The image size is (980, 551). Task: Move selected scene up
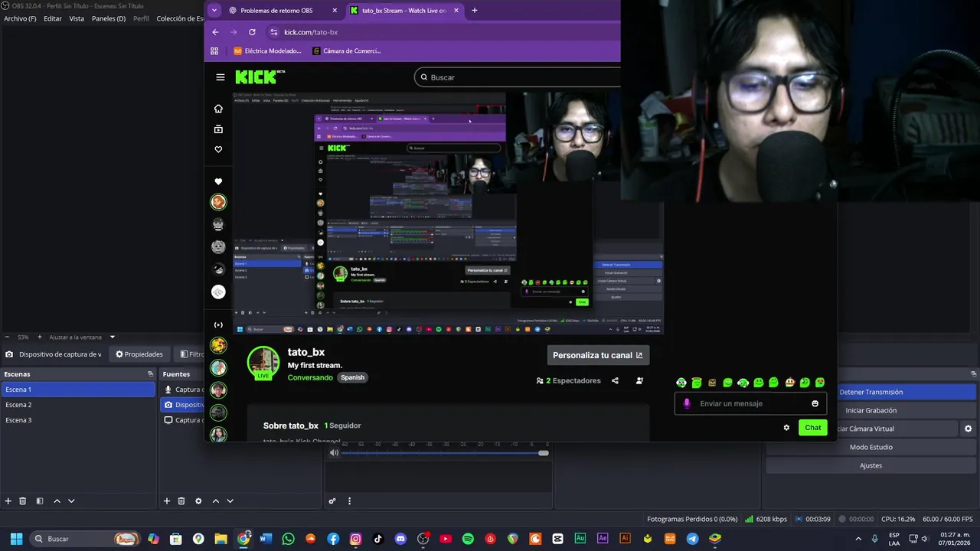(57, 501)
